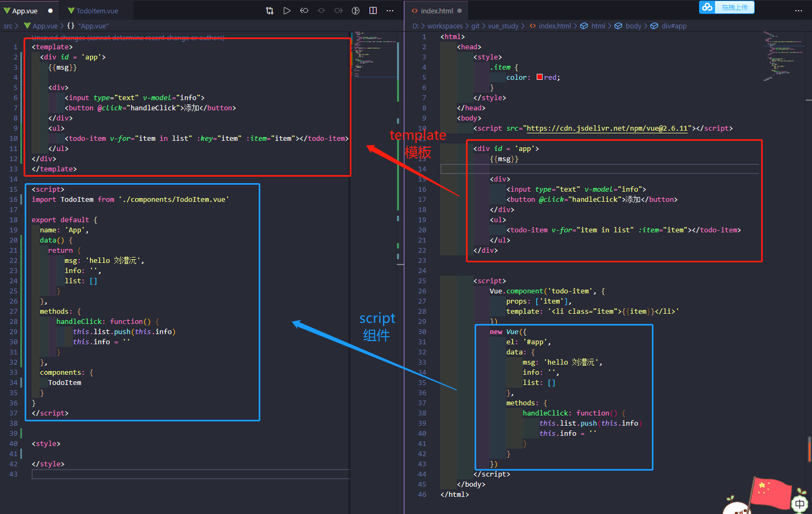Screen dimensions: 812x514
Task: Click '.item {' CSS selector in index.html
Action: (504, 67)
